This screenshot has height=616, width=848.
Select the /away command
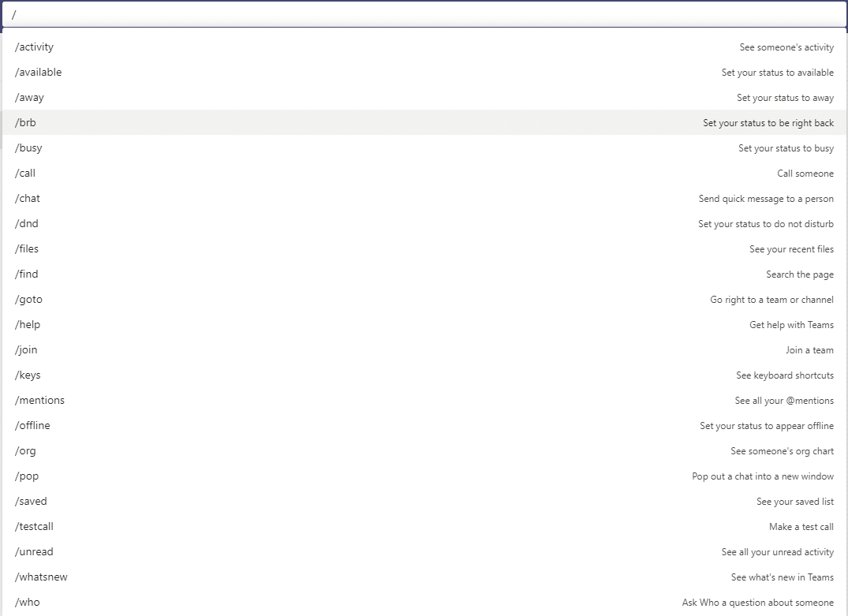[30, 98]
